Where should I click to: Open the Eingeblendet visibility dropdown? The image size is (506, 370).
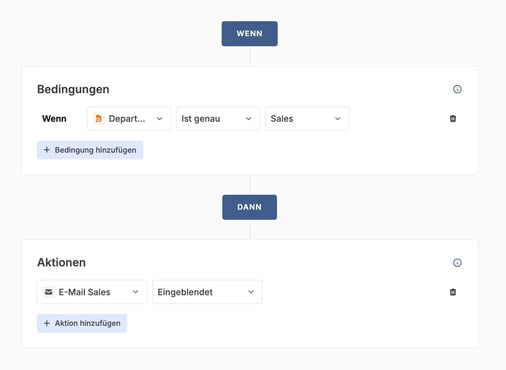tap(207, 292)
